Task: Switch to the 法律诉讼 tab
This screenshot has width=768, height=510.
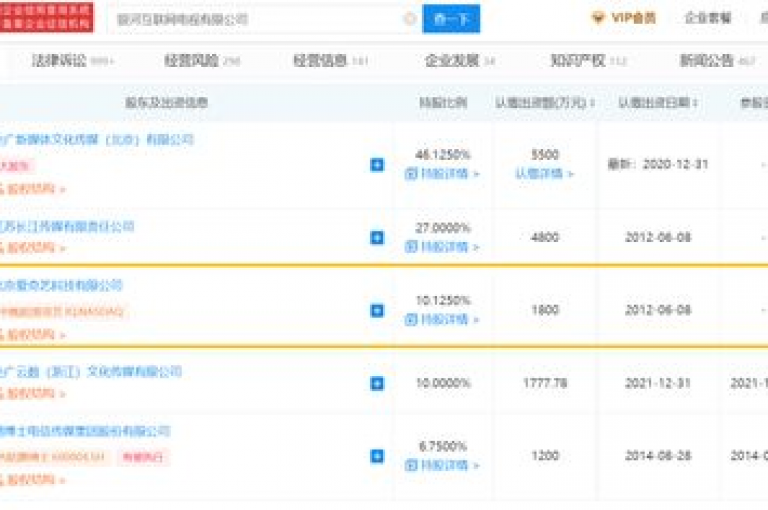Action: pos(72,61)
